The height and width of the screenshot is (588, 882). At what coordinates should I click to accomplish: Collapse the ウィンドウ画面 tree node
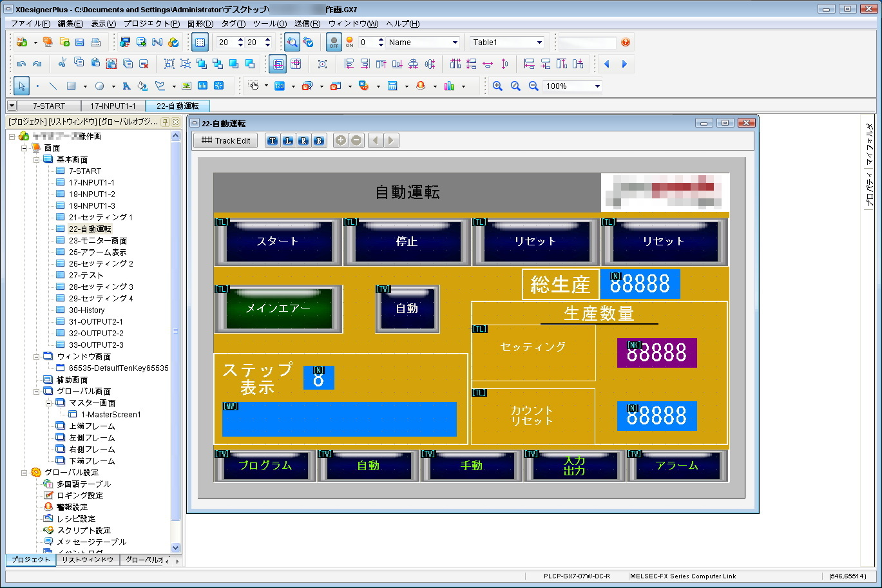[37, 356]
